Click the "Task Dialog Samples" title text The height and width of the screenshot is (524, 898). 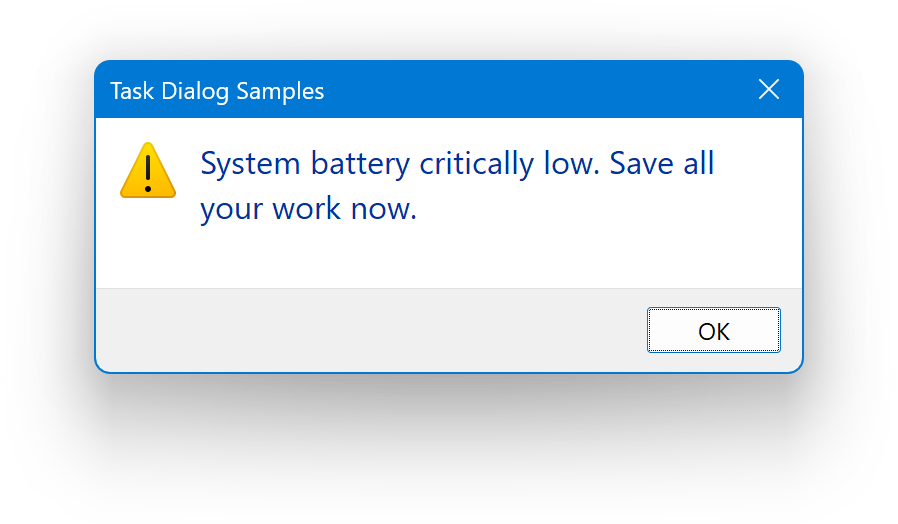[217, 91]
